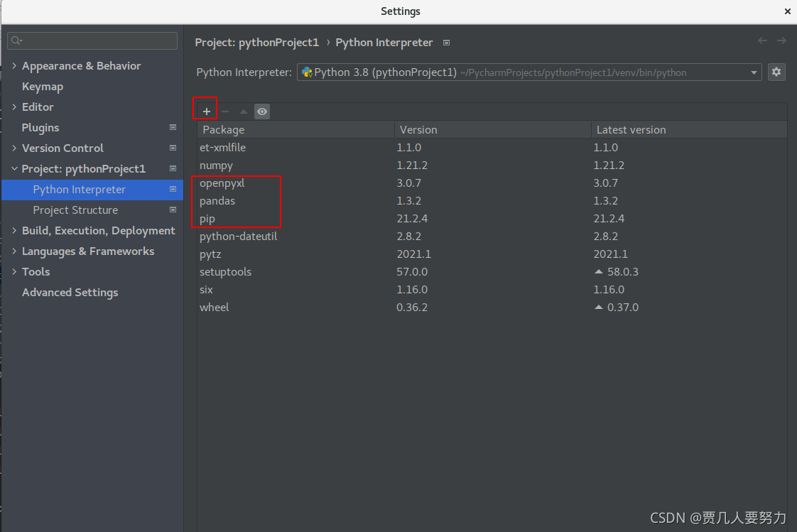Click the upgrade arrow beside wheel 0.37.0

point(599,308)
